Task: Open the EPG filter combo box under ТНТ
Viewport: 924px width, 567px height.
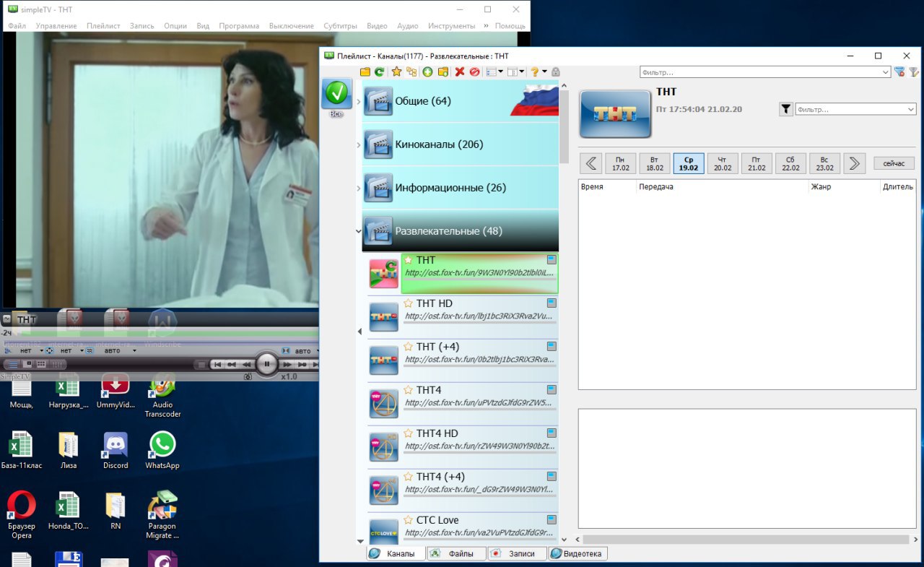Action: coord(855,109)
